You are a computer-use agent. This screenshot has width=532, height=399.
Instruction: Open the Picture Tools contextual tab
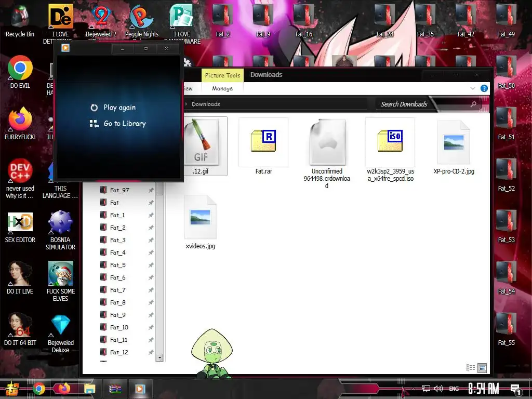222,75
